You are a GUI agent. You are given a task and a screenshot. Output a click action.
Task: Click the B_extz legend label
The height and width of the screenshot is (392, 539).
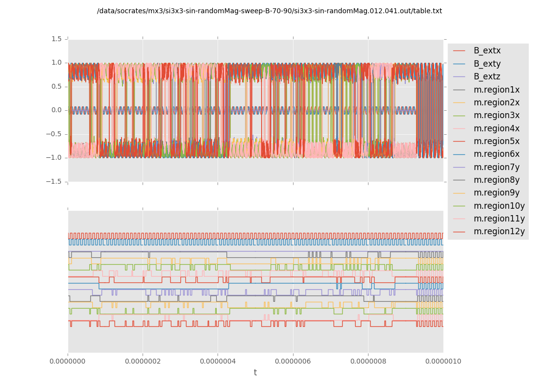[x=487, y=76]
